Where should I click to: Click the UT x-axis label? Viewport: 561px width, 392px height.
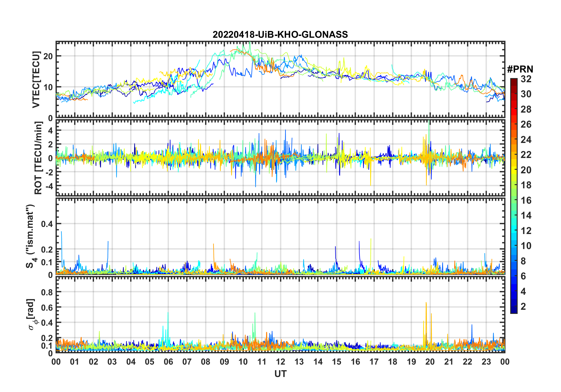[x=280, y=374]
